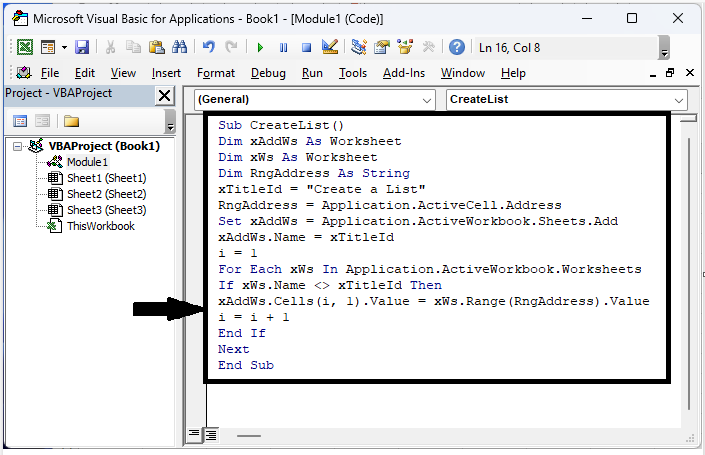Restore the Module1 code window
The image size is (705, 455).
(x=670, y=73)
